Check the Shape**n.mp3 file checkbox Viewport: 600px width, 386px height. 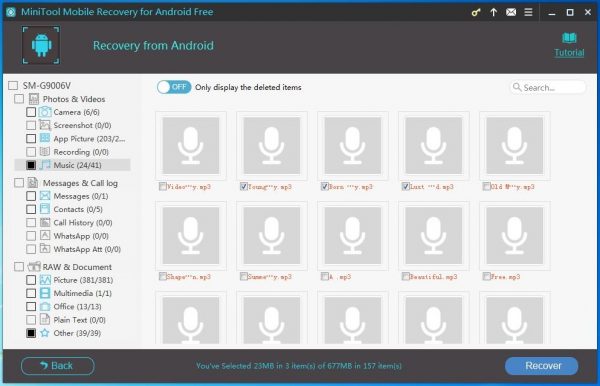[x=163, y=276]
